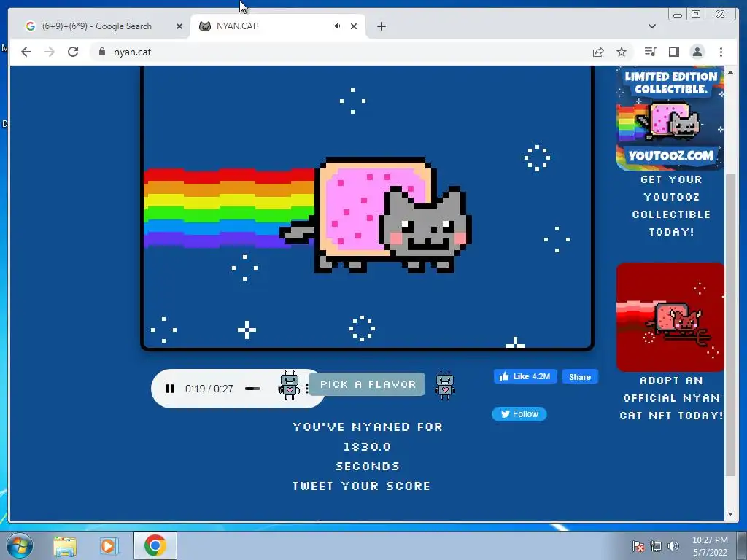This screenshot has height=560, width=747.
Task: Click the page vertical scrollbar thumb
Action: 730,324
